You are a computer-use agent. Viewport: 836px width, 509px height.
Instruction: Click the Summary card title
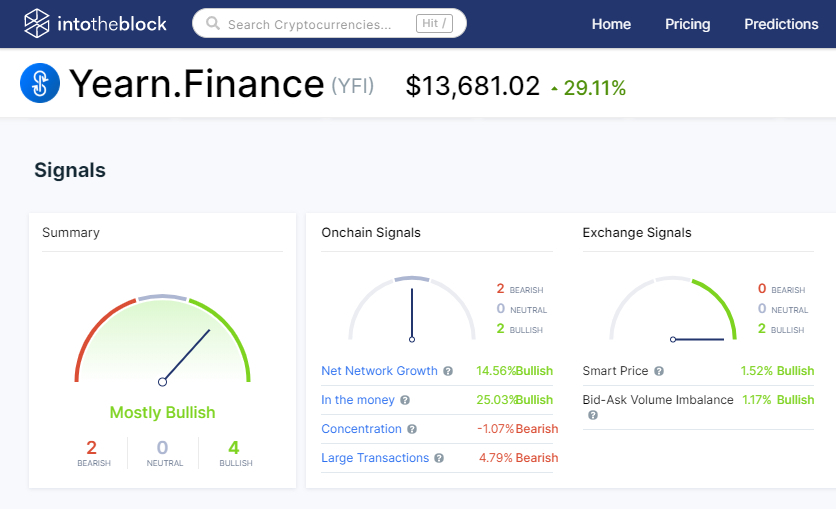click(x=71, y=232)
